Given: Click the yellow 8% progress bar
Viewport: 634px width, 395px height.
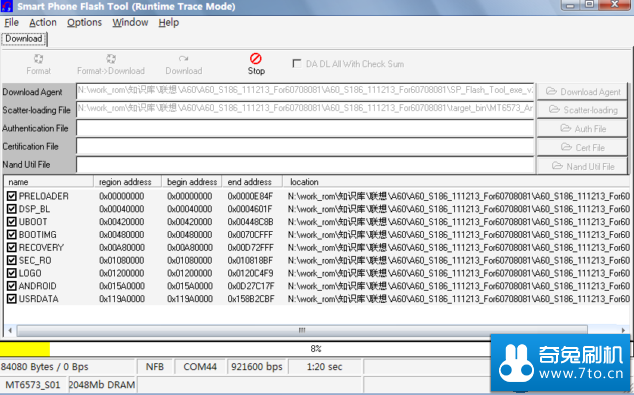Looking at the screenshot, I should (x=25, y=349).
